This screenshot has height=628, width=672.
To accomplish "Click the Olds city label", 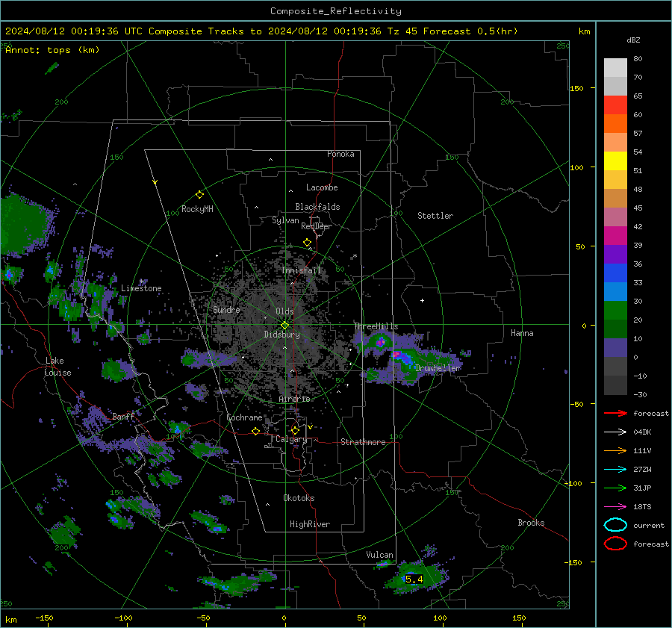I will click(284, 311).
